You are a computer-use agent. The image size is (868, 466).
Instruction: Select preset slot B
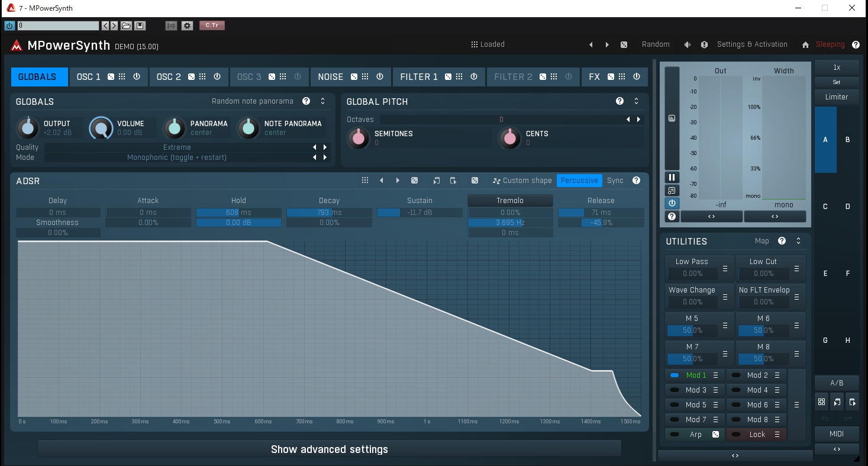click(x=847, y=140)
